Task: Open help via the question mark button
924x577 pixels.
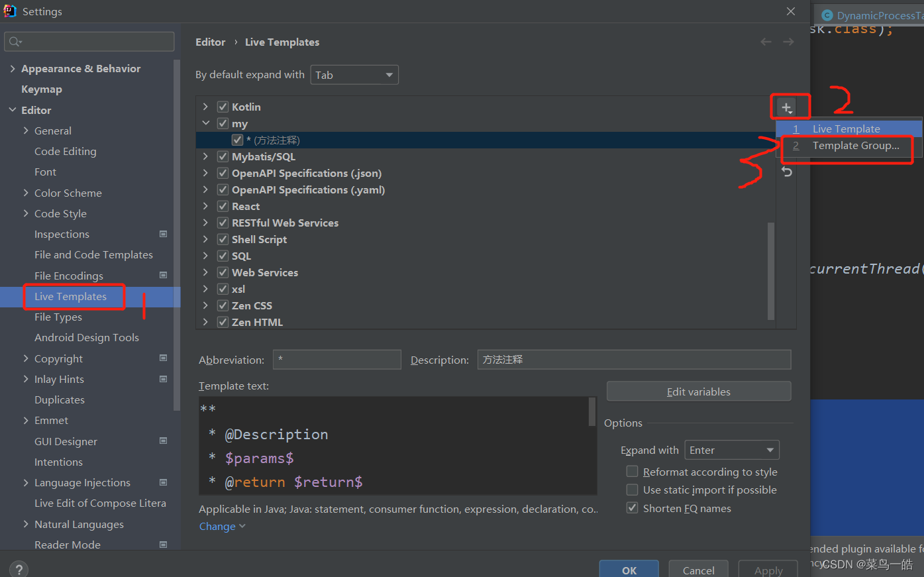Action: coord(19,569)
